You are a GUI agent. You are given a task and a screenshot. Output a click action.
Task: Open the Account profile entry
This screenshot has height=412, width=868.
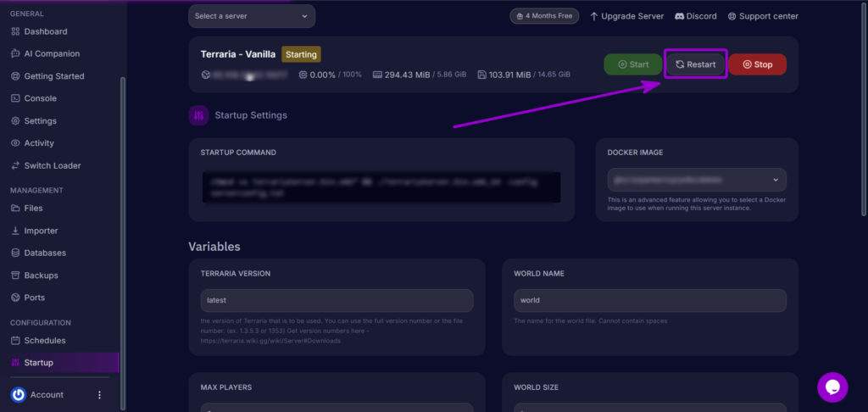47,395
